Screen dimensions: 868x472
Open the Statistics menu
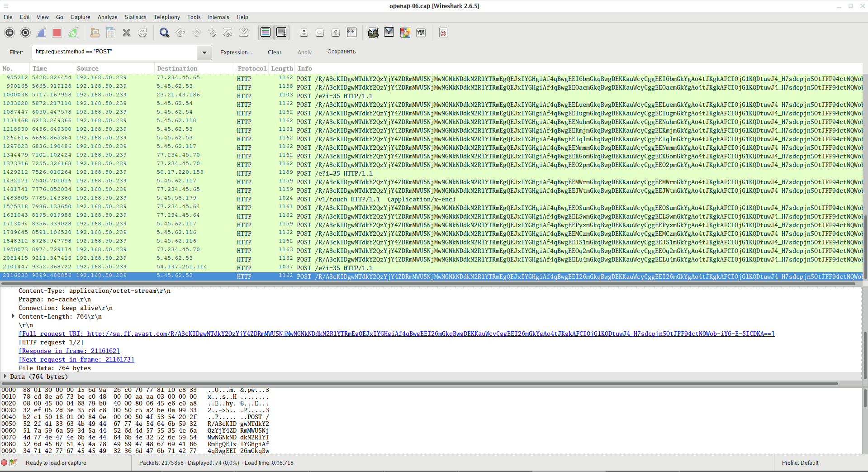[135, 17]
